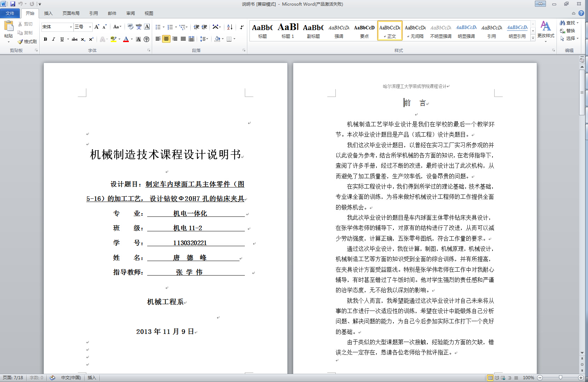Viewport: 588px width, 382px height.
Task: Switch to the References (引用) tab
Action: [94, 13]
